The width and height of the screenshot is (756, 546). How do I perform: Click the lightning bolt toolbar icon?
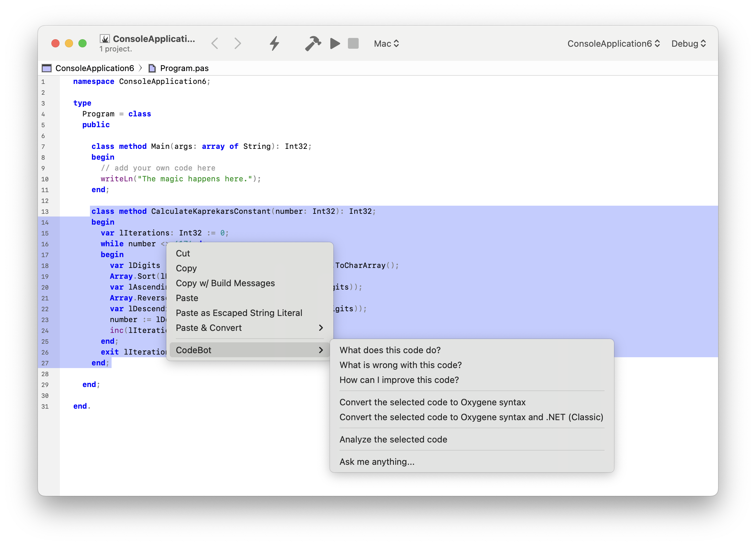point(275,43)
